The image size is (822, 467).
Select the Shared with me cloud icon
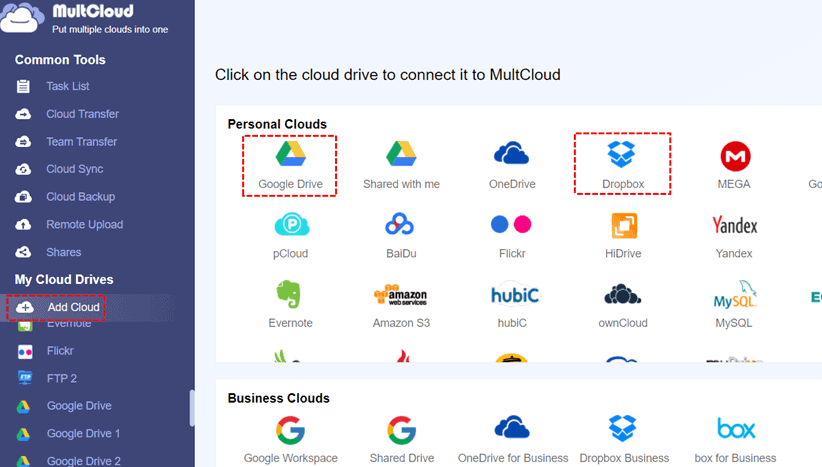pos(402,154)
